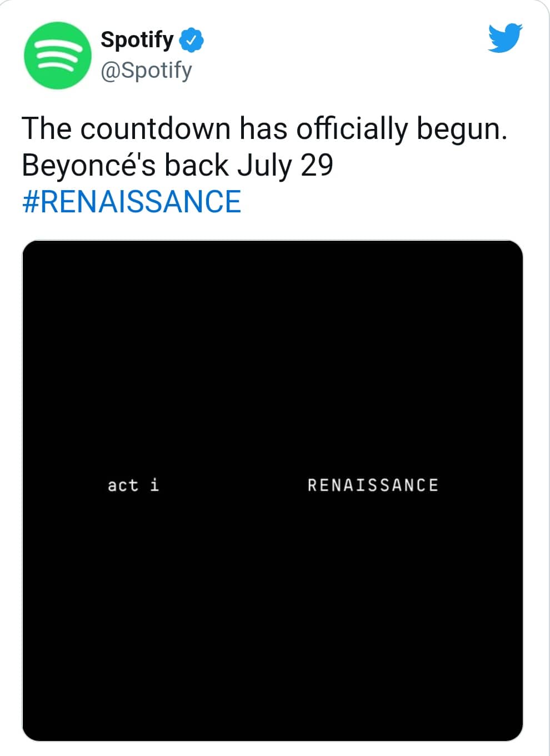Tap black space between 'act i' and RENAISSANCE
The image size is (550, 756).
(233, 485)
